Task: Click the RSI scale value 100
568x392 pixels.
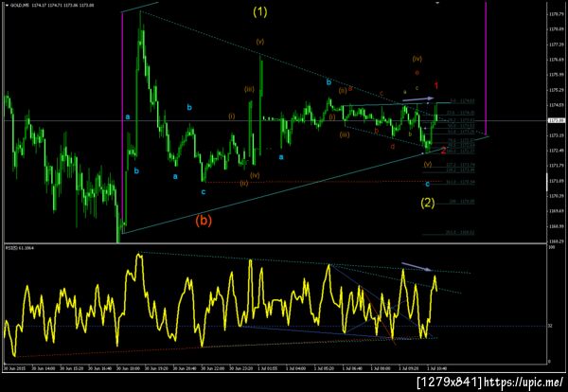Action: tap(551, 247)
